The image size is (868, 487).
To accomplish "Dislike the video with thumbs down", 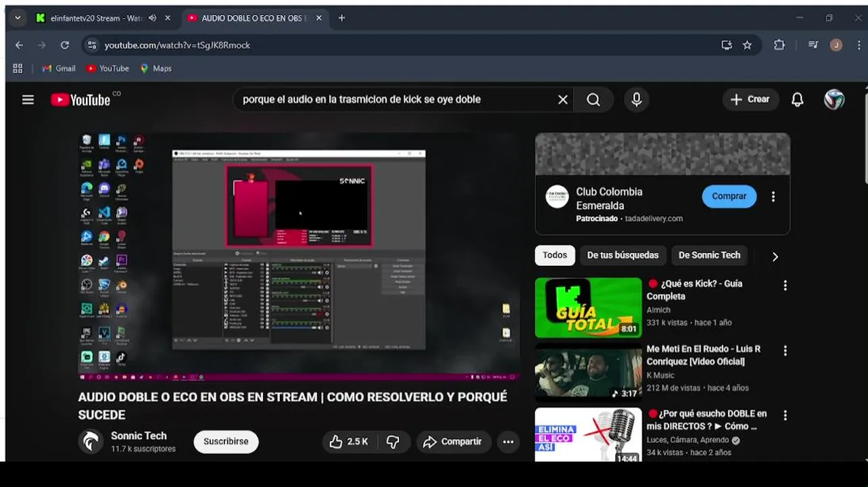I will (393, 442).
